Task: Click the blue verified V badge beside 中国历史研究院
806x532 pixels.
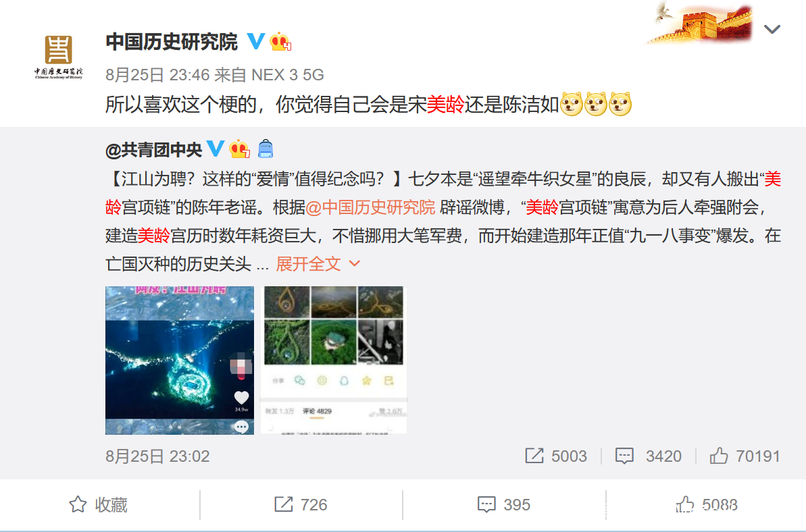Action: click(x=256, y=41)
